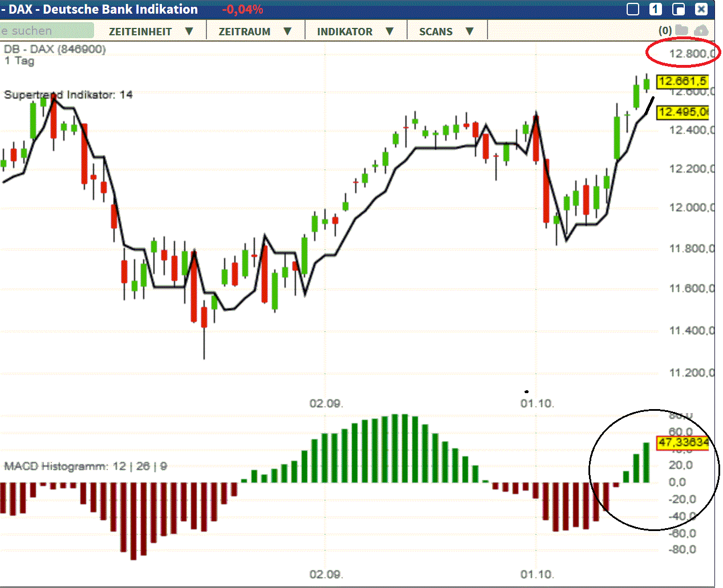Click the restore-panel icon in the title bar
The width and height of the screenshot is (723, 588).
click(x=679, y=9)
